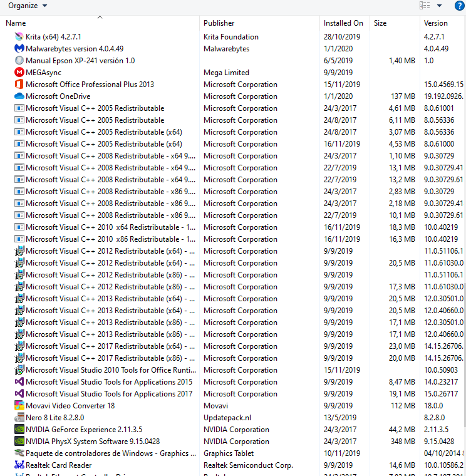Click the 16,3 MB size value
This screenshot has width=466, height=476.
point(402,239)
